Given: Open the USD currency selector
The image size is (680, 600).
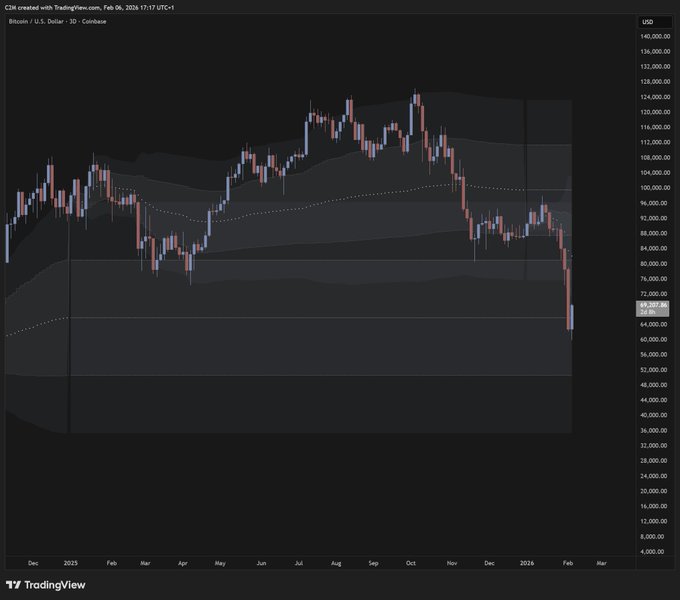Looking at the screenshot, I should click(x=648, y=21).
